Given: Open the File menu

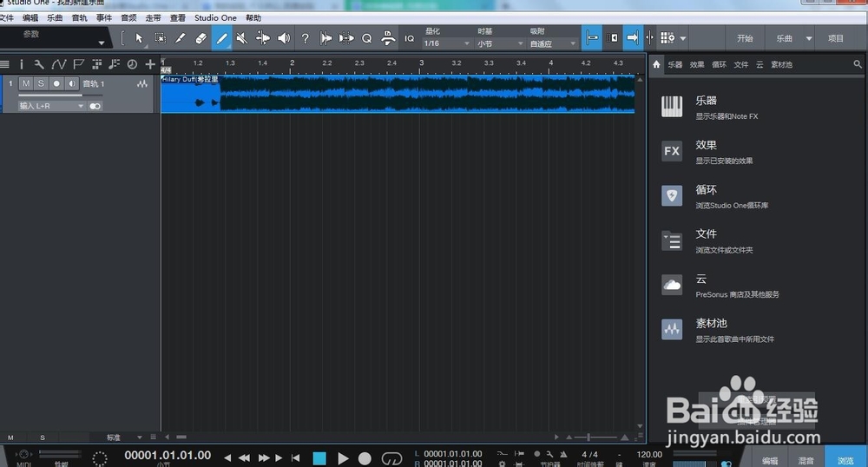Looking at the screenshot, I should click(7, 17).
